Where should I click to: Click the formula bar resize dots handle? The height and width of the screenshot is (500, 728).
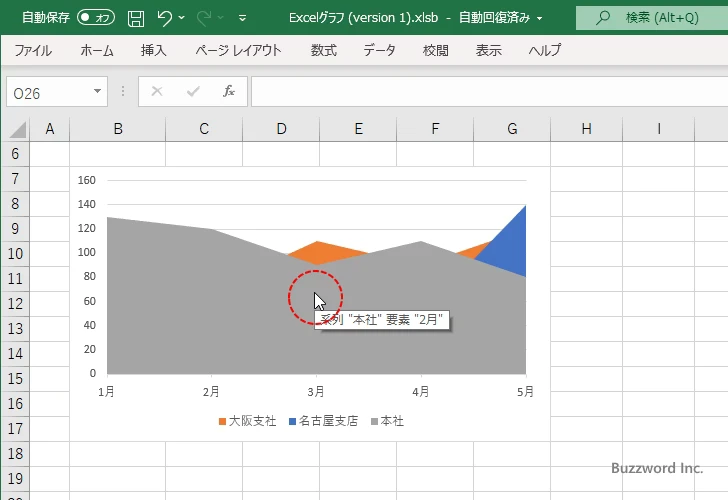point(123,91)
